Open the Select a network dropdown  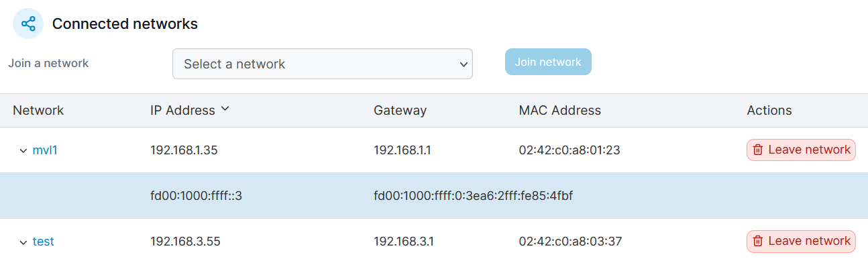[x=323, y=64]
